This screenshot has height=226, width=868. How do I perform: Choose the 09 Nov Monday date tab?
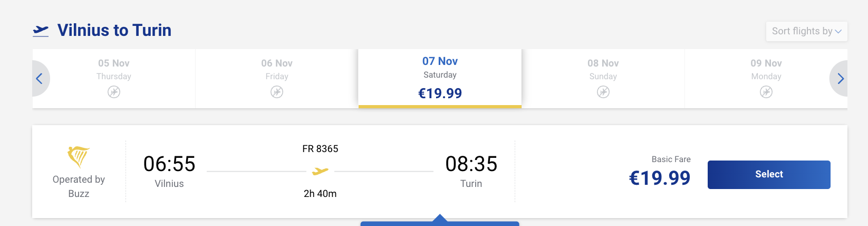766,79
